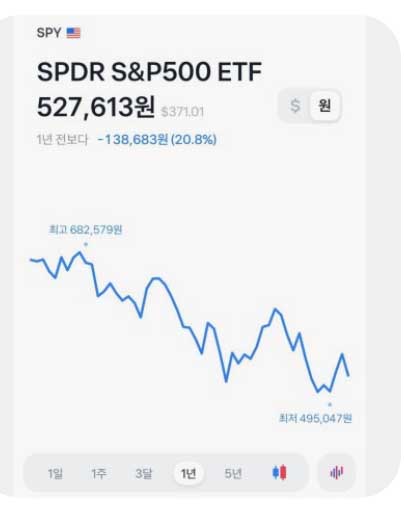Select the 5년 chart period
This screenshot has width=404, height=508.
[x=233, y=473]
